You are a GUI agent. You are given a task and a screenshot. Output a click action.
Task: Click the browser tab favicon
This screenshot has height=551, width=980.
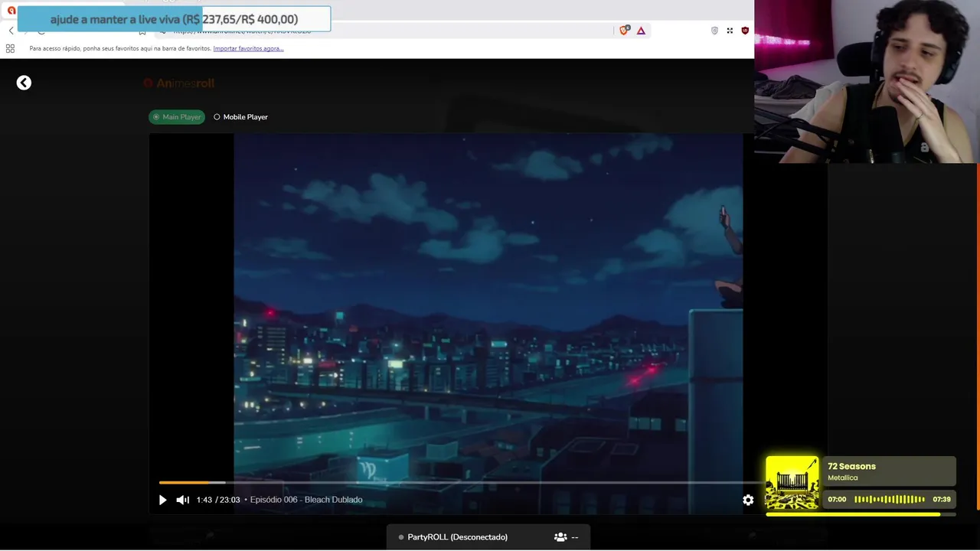pyautogui.click(x=11, y=11)
